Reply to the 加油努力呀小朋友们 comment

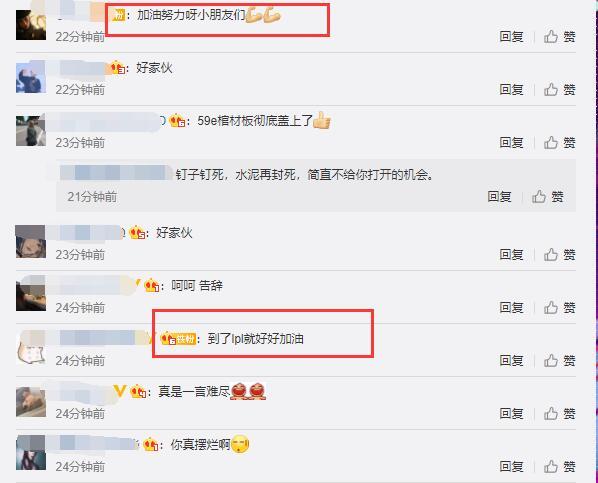coord(511,37)
